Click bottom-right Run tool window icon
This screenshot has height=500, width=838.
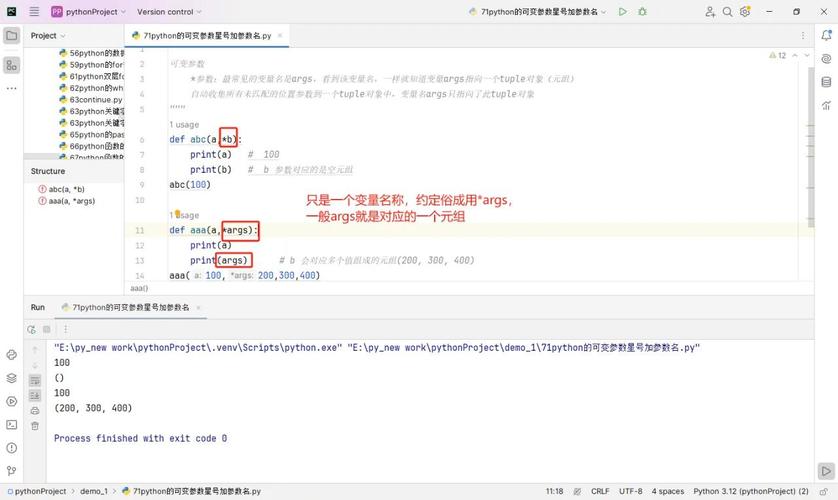pos(826,471)
